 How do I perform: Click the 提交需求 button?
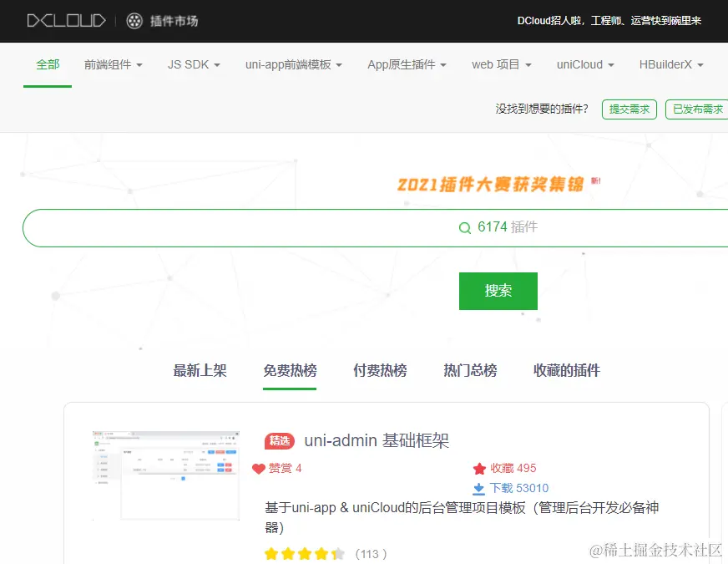(x=629, y=109)
